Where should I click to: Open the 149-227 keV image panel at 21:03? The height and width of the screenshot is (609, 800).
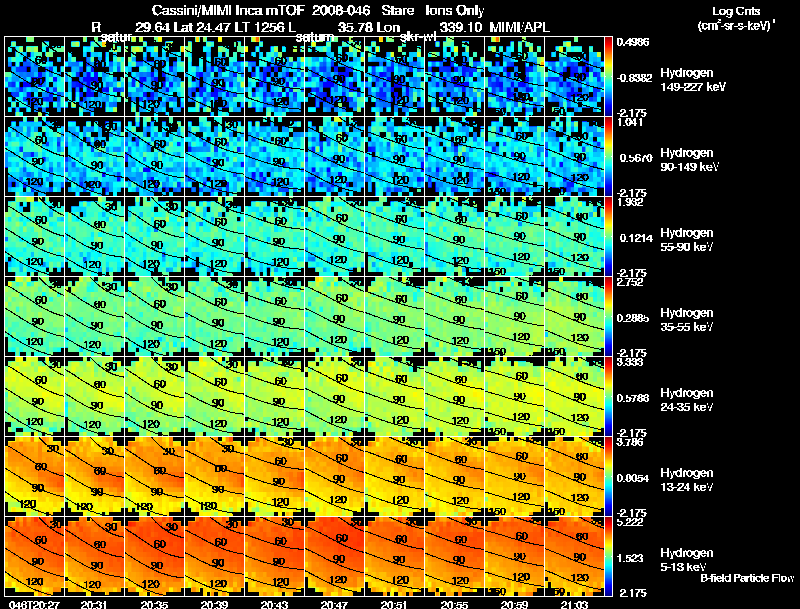tap(574, 77)
